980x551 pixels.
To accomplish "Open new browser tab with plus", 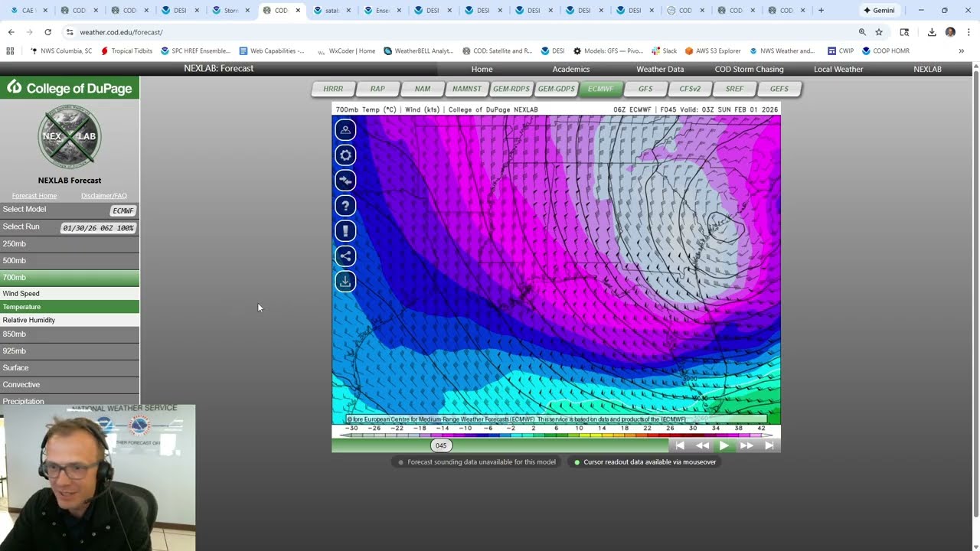I will coord(821,11).
